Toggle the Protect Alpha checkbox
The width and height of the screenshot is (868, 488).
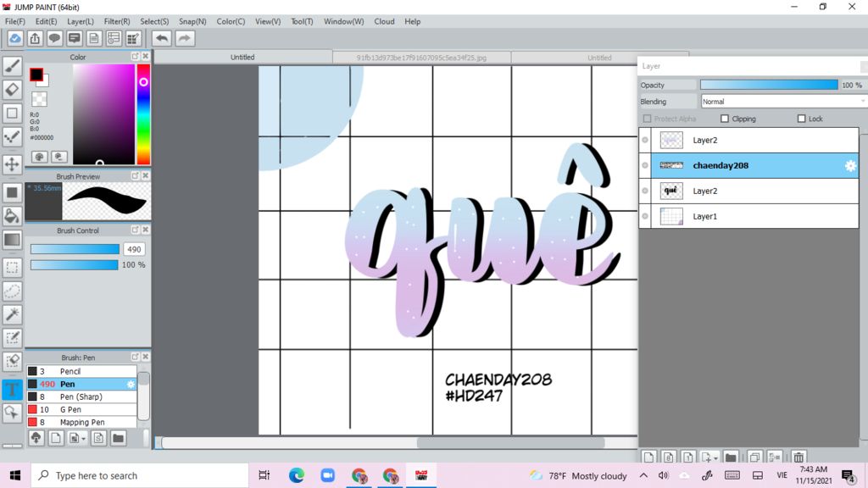647,119
